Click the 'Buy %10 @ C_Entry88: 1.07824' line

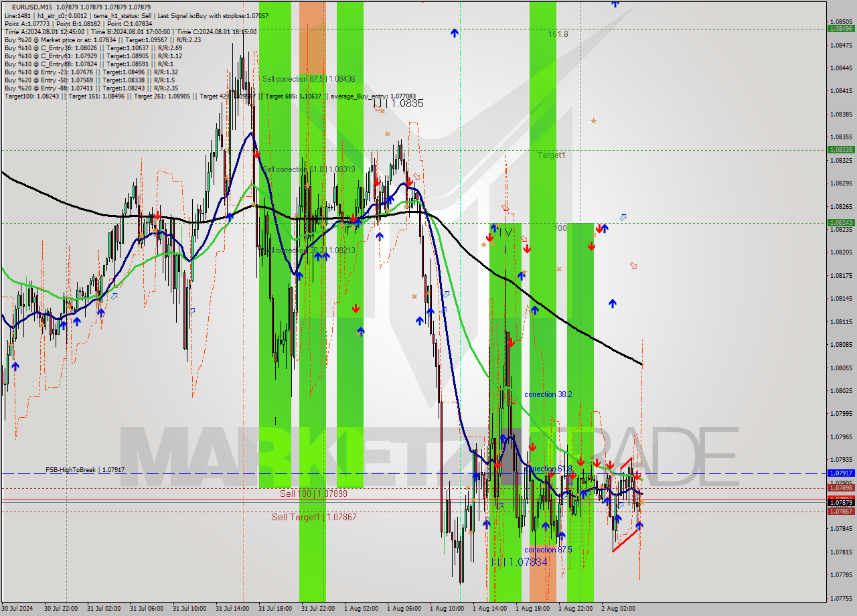88,64
